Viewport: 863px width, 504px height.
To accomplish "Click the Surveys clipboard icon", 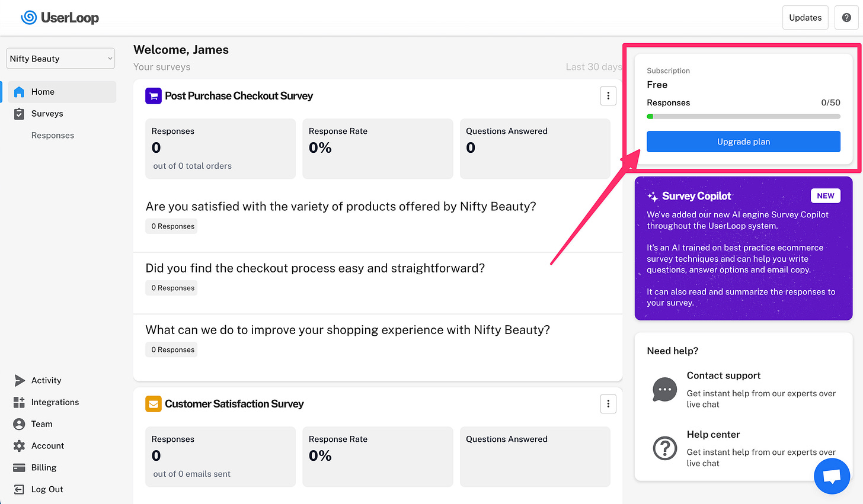I will [x=19, y=114].
